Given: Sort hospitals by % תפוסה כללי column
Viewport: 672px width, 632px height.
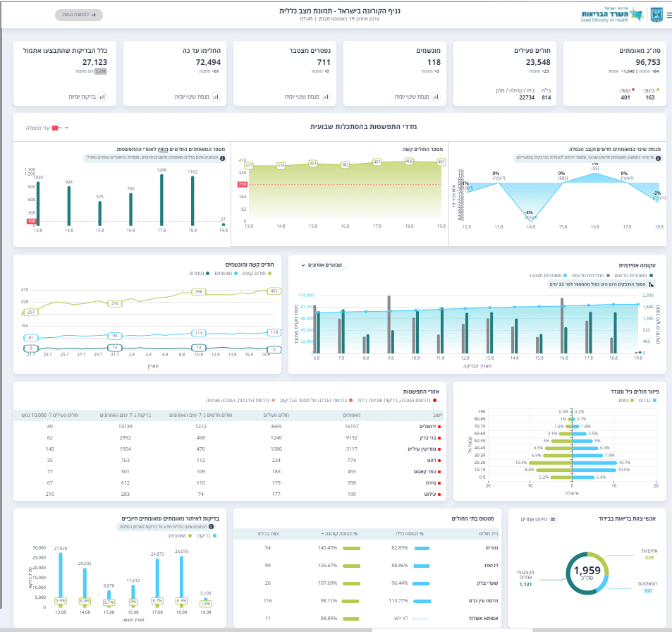Looking at the screenshot, I should coord(410,534).
